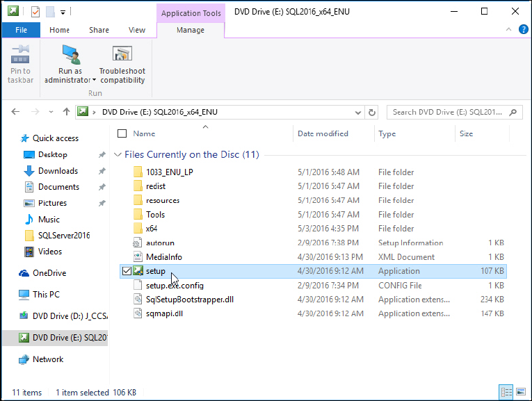The width and height of the screenshot is (532, 401).
Task: Open Downloads in the navigation pane
Action: click(58, 171)
